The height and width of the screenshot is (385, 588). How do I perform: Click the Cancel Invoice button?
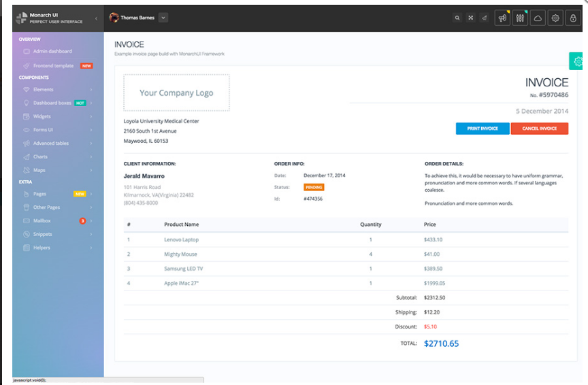[x=539, y=129]
